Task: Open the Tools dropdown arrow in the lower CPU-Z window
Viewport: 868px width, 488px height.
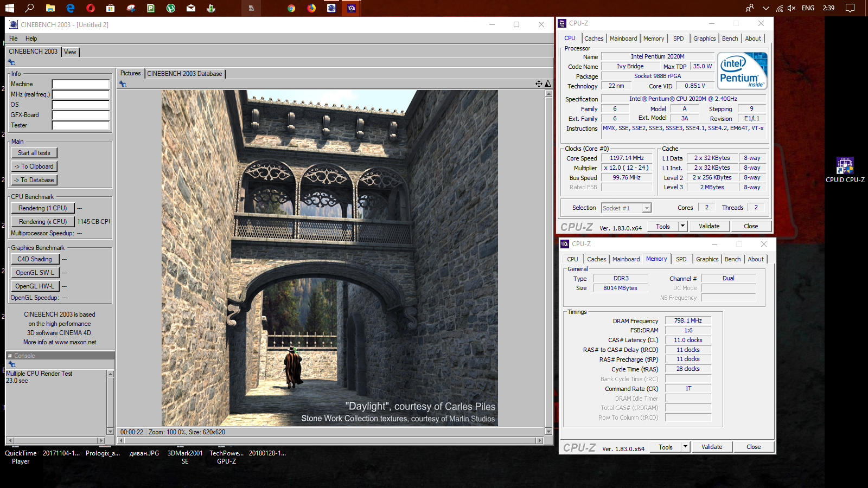Action: (685, 447)
